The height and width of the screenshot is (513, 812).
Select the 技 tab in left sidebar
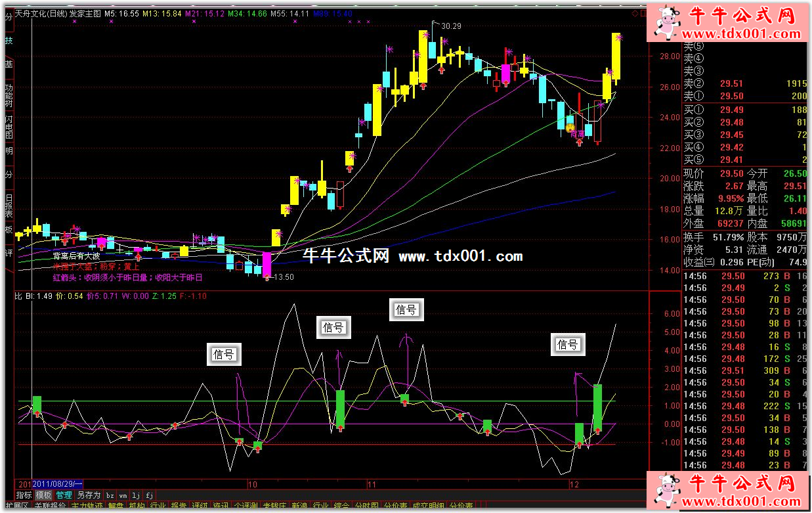click(9, 41)
